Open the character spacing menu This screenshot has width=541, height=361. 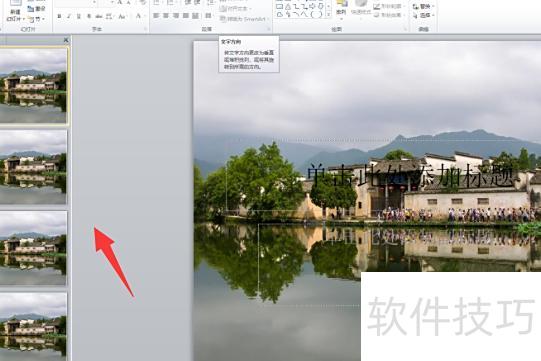pos(109,16)
